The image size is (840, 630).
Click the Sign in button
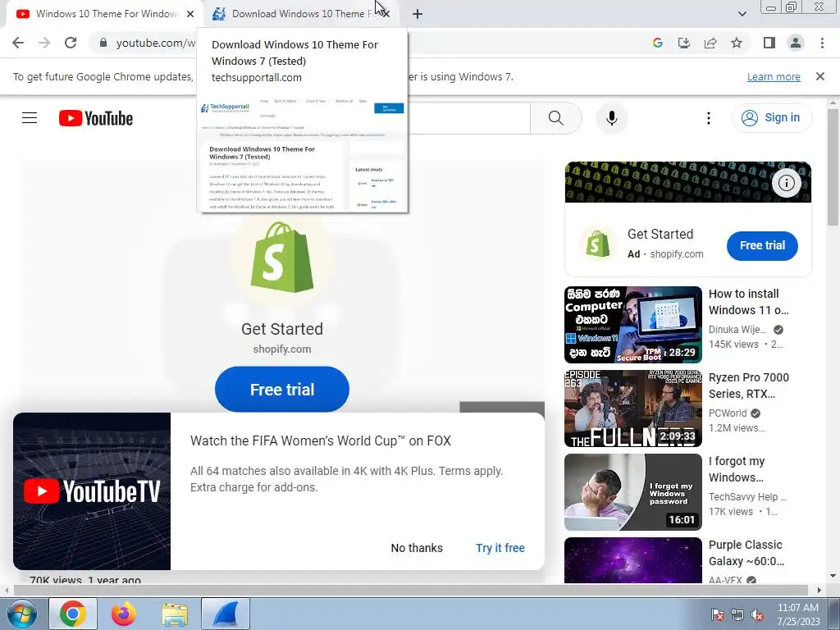pos(772,117)
